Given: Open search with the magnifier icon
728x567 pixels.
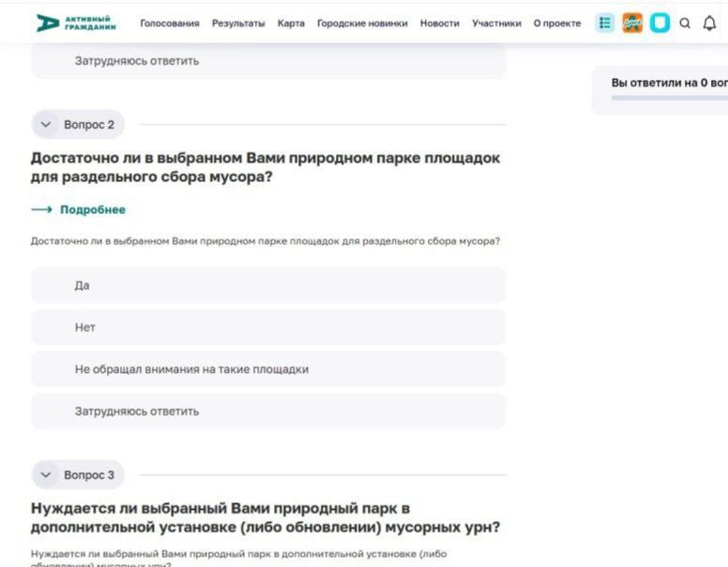Looking at the screenshot, I should pyautogui.click(x=685, y=23).
